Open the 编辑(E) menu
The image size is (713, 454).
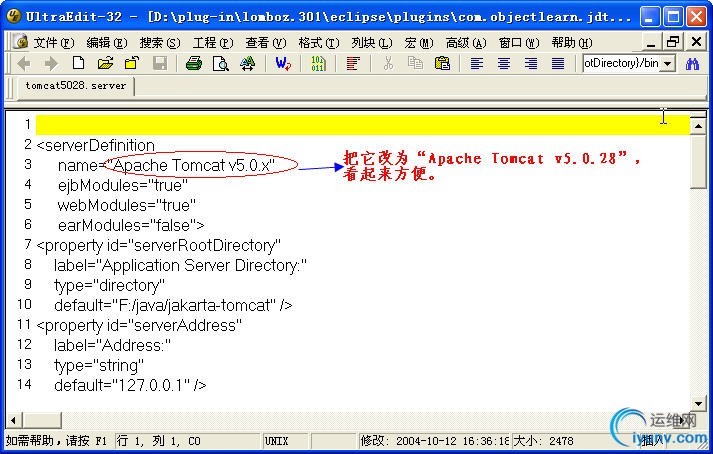pos(106,43)
